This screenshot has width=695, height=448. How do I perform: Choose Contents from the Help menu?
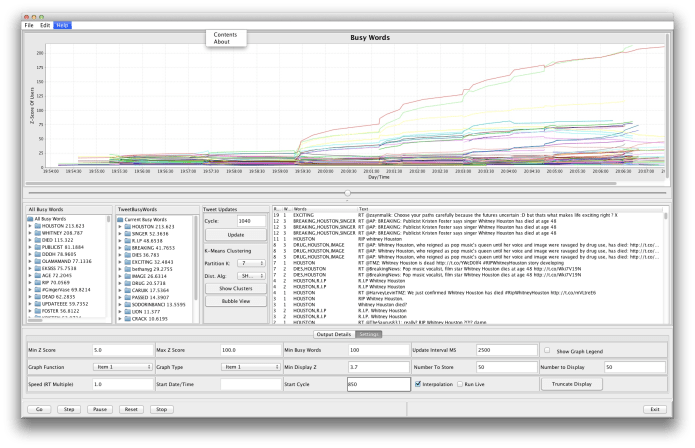225,35
